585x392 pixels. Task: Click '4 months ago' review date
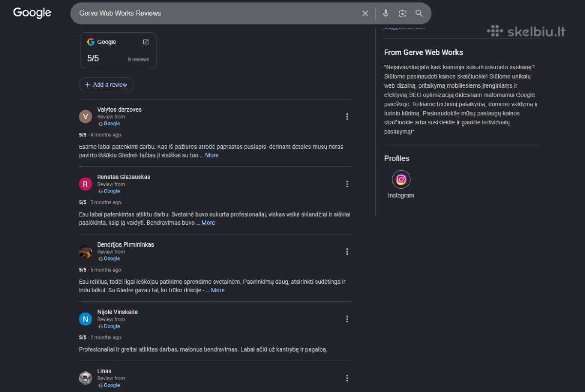pos(106,135)
